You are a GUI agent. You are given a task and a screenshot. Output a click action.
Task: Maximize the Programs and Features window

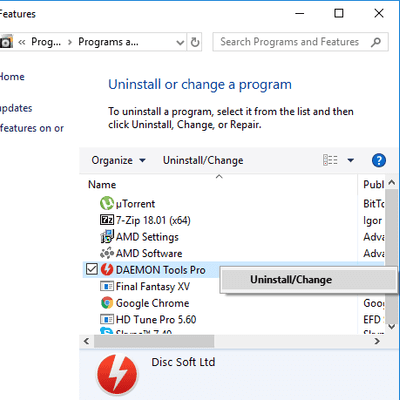point(339,13)
